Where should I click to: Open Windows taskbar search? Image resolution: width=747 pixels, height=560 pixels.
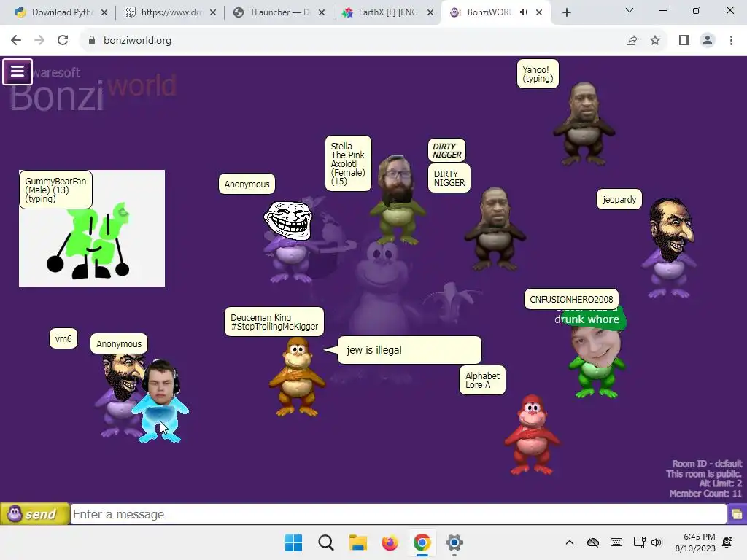point(326,542)
